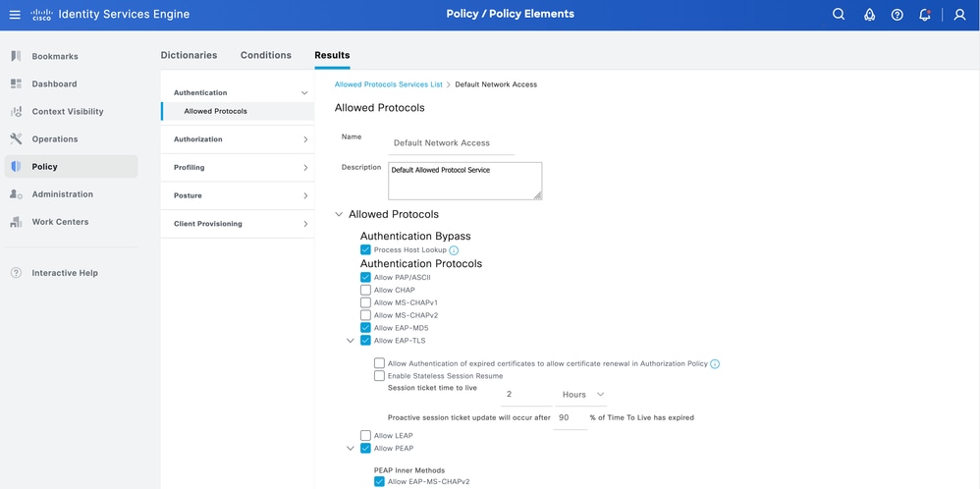Open Interactive Help link
Screen dimensions: 980x489
pos(65,273)
